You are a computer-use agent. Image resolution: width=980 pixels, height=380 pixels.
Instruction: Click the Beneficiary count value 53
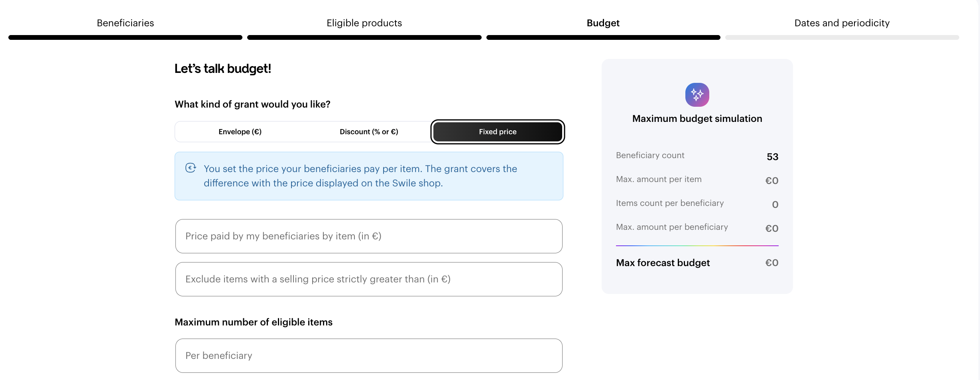[772, 157]
